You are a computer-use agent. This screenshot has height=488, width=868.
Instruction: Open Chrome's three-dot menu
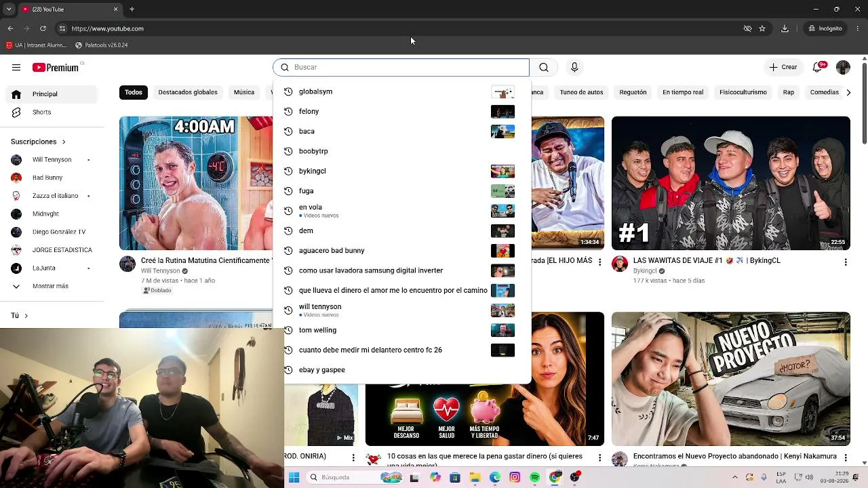[x=858, y=28]
